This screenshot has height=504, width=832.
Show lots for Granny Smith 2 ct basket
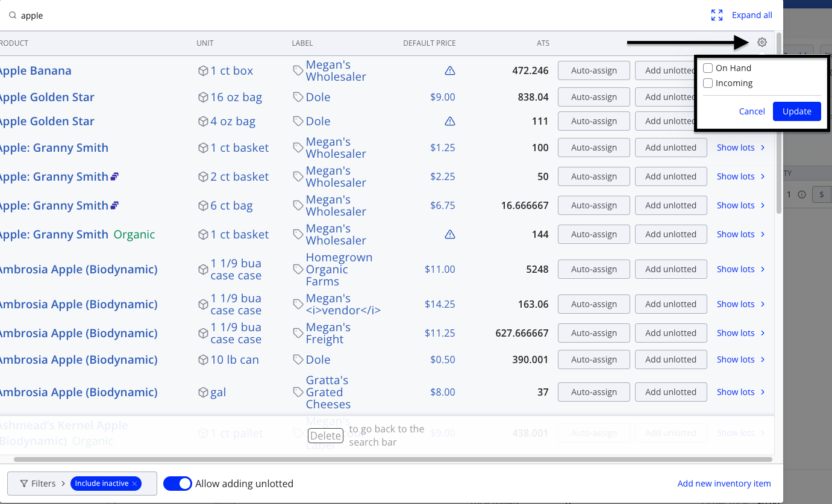740,176
